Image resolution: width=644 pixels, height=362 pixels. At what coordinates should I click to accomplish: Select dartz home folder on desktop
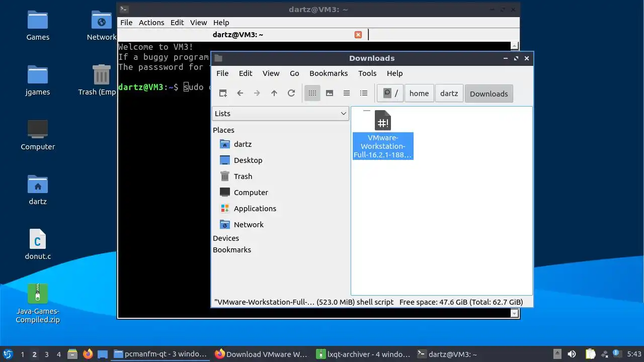click(x=38, y=190)
